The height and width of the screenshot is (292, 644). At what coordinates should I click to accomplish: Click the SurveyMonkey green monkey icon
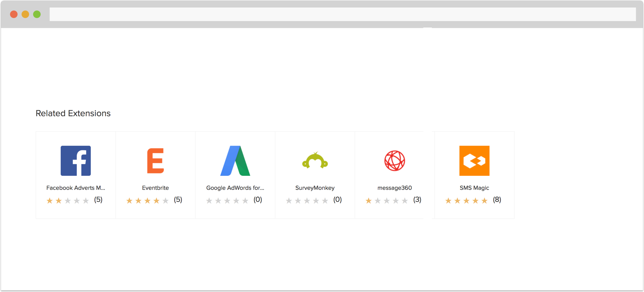click(x=315, y=161)
